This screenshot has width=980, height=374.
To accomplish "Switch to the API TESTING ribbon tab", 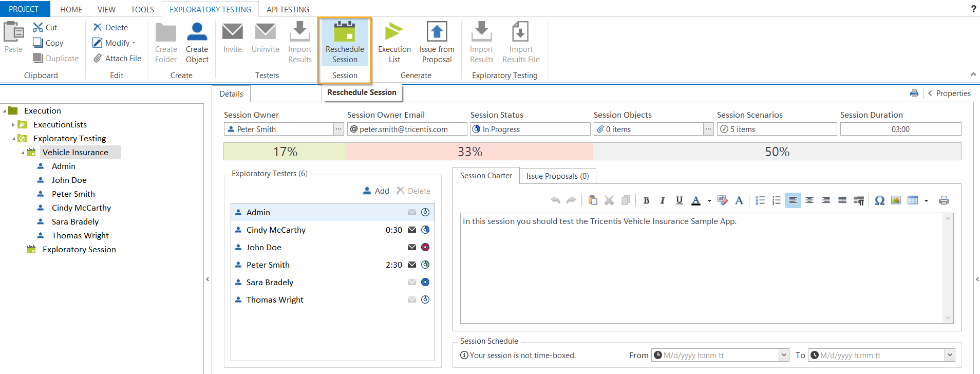I will tap(288, 9).
